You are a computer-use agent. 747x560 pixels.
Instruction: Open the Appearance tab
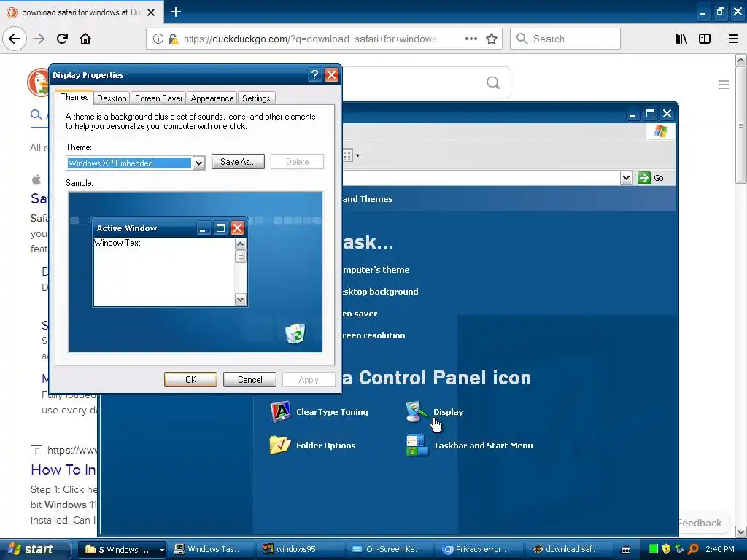point(212,98)
